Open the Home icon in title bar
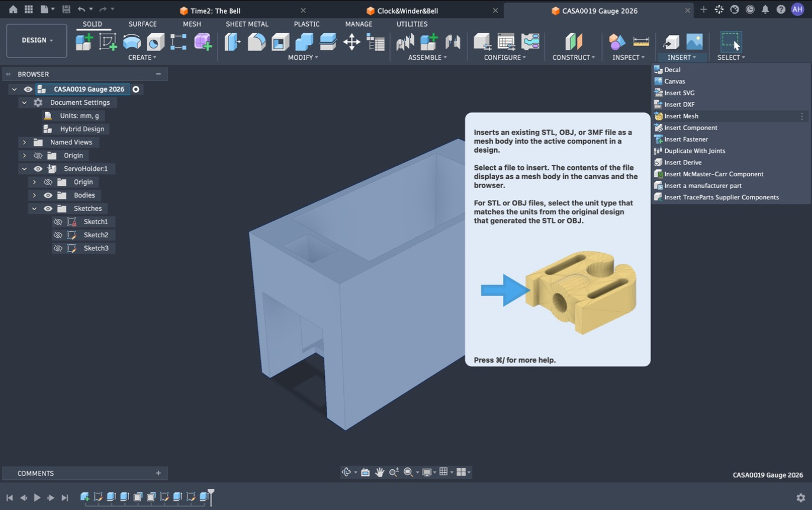This screenshot has width=812, height=510. point(13,9)
